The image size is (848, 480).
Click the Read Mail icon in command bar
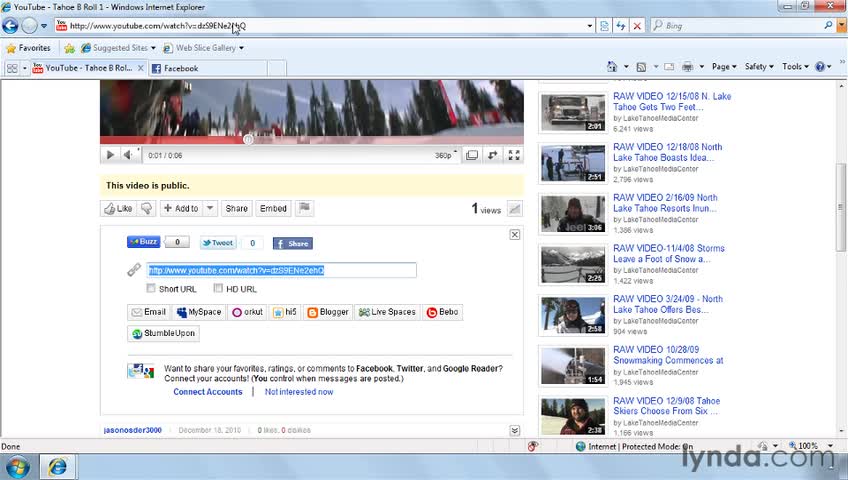(x=669, y=67)
